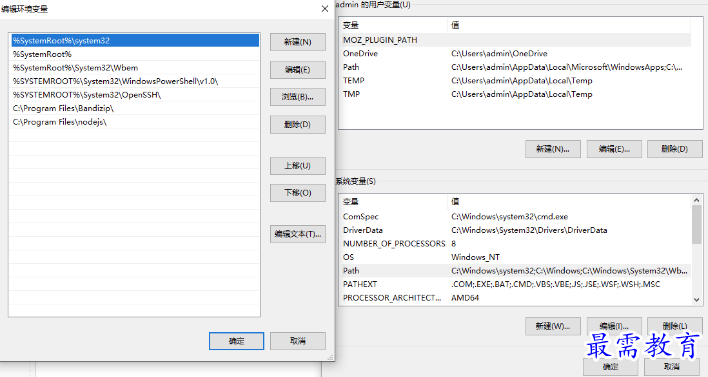Select MOZ_PLUGIN_PATH in user variables
This screenshot has width=708, height=377.
pos(516,40)
